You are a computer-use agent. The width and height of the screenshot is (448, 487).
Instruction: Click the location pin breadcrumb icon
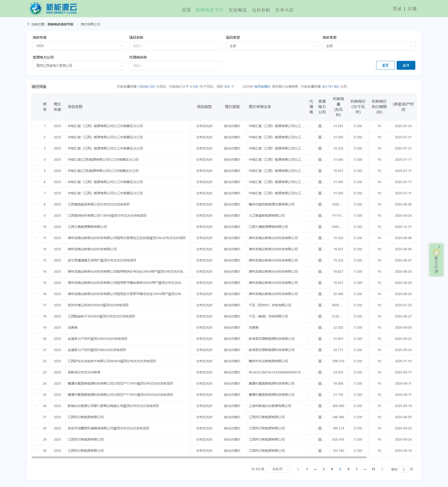click(x=28, y=24)
